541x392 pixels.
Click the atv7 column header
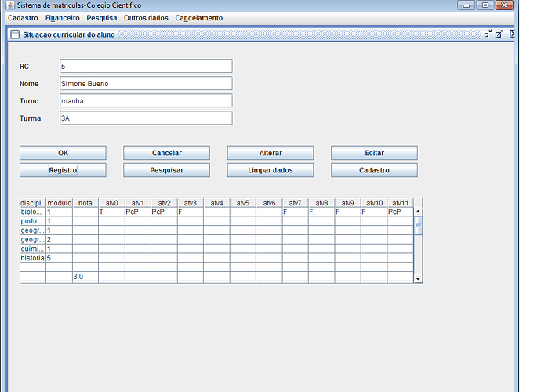(x=296, y=203)
